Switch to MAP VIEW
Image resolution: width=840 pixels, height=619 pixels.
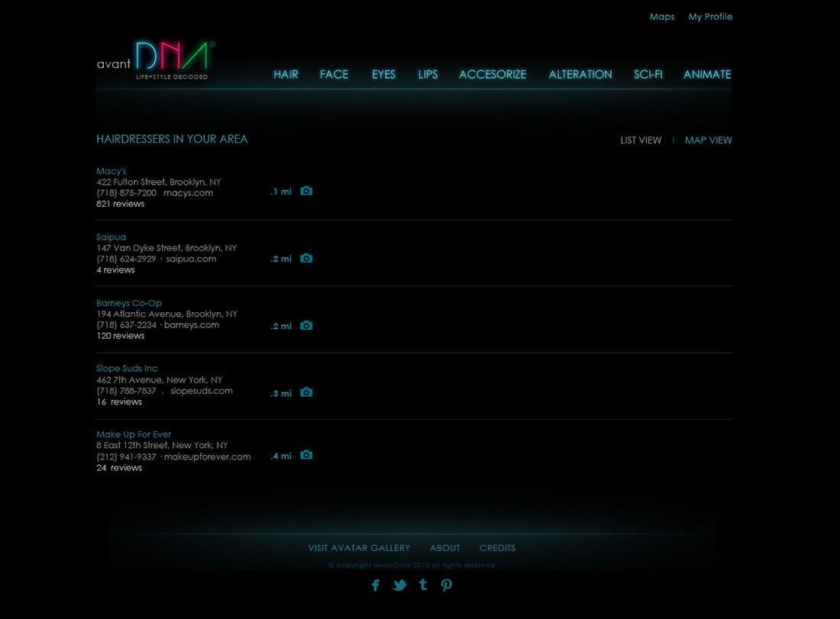(x=708, y=140)
